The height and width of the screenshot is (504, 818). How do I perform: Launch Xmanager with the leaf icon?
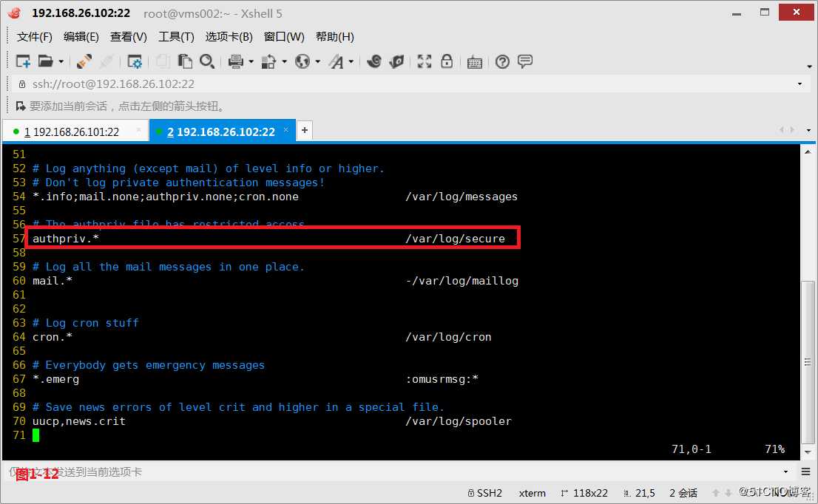396,61
